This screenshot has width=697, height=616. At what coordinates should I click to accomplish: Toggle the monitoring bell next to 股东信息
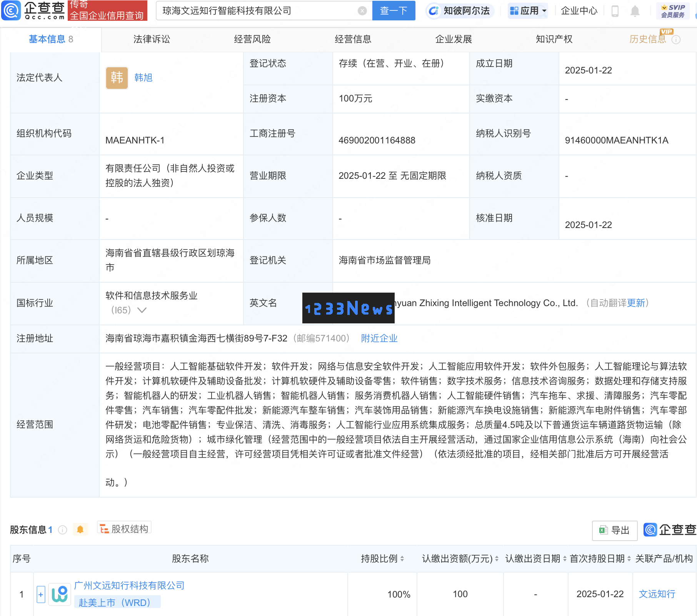click(x=80, y=529)
